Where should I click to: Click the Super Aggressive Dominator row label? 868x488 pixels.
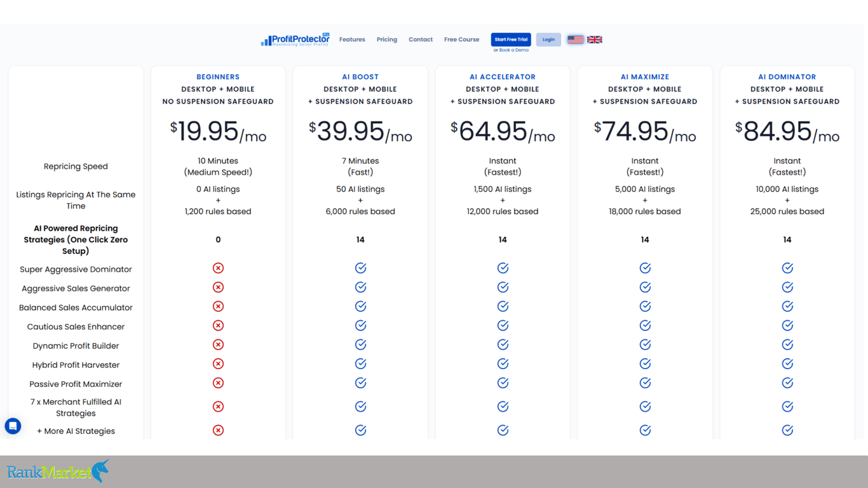[x=76, y=269]
